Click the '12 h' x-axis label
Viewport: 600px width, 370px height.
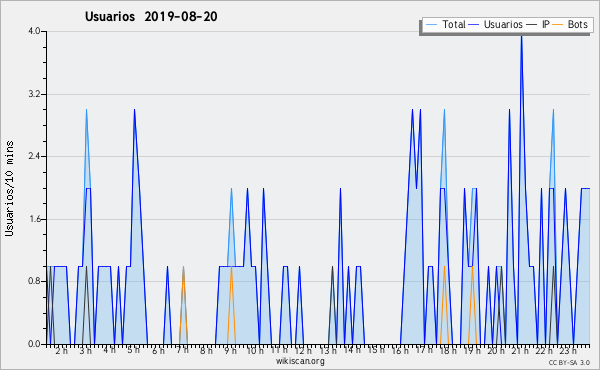point(303,350)
